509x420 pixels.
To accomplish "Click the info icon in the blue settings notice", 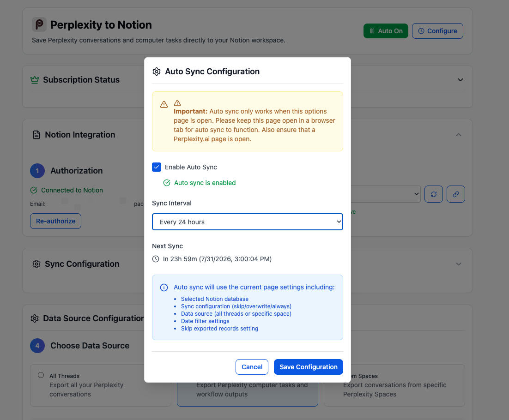I will [164, 288].
